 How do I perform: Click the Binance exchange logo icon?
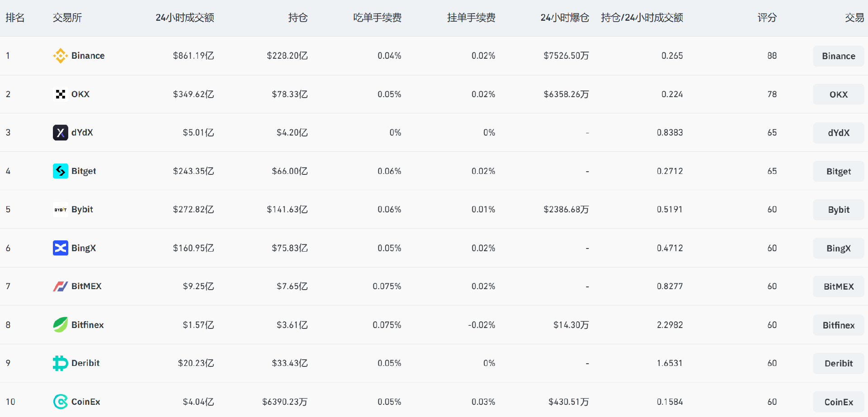pos(60,56)
